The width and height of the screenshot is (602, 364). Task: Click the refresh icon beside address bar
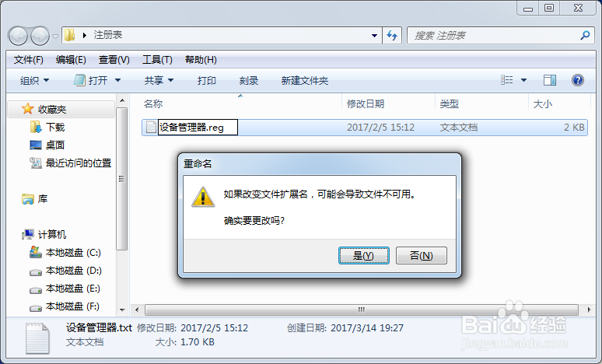[392, 36]
